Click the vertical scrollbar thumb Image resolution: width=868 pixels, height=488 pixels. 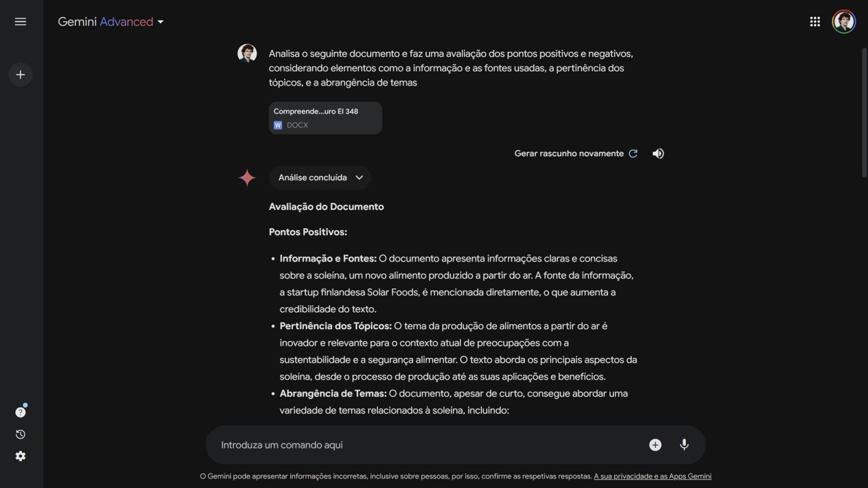coord(864,112)
